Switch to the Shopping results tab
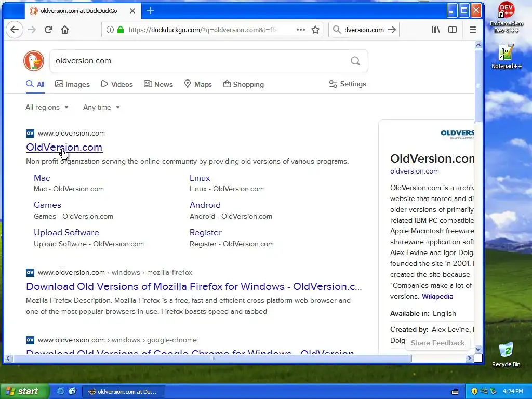This screenshot has width=532, height=399. point(243,84)
